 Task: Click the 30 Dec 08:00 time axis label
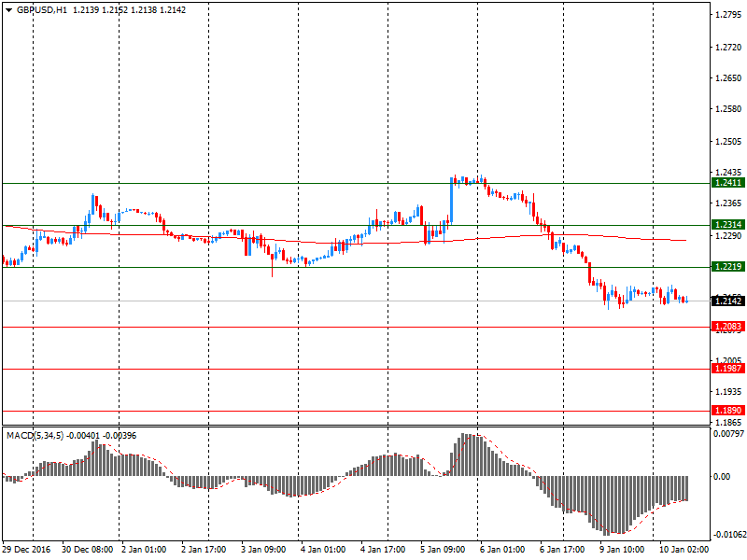tap(88, 550)
